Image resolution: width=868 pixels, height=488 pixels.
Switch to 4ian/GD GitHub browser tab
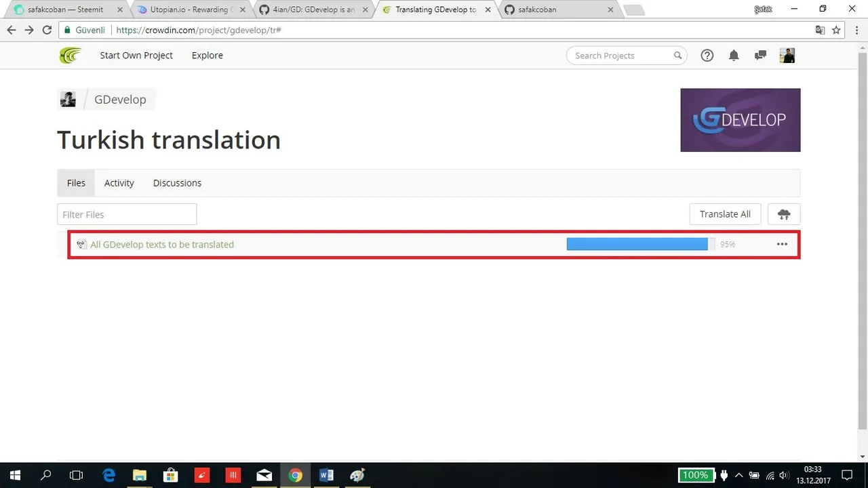click(x=313, y=9)
